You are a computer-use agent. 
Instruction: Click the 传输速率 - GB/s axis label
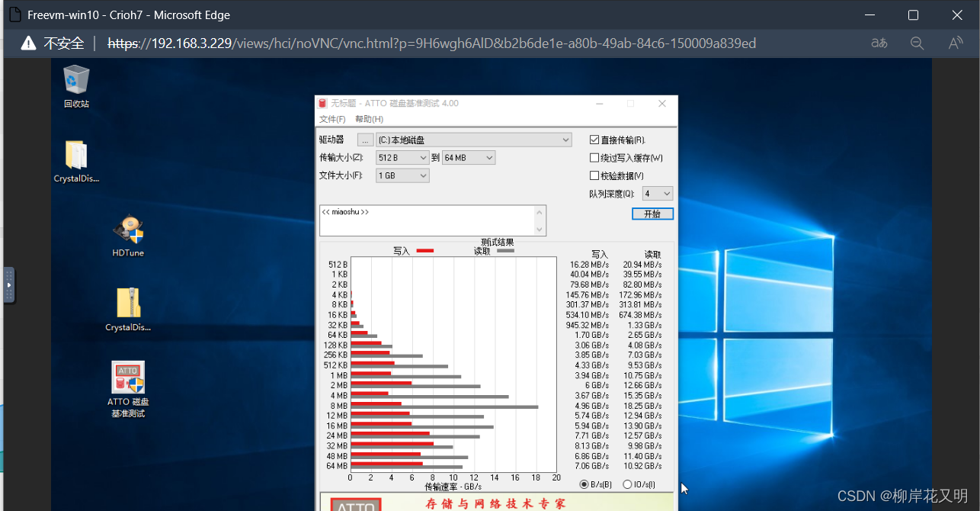[x=453, y=487]
